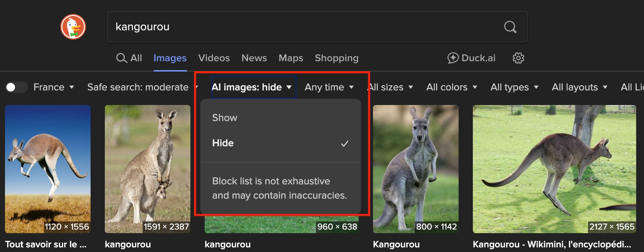
Task: Expand the France region dropdown
Action: click(x=54, y=87)
